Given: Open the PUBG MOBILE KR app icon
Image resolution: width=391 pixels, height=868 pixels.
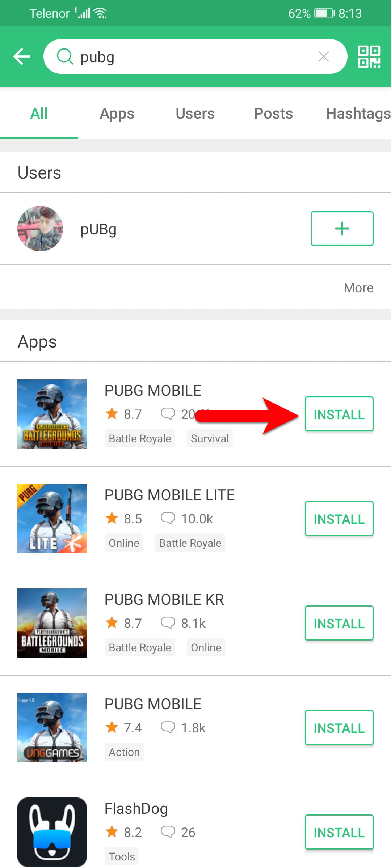Looking at the screenshot, I should pos(52,623).
